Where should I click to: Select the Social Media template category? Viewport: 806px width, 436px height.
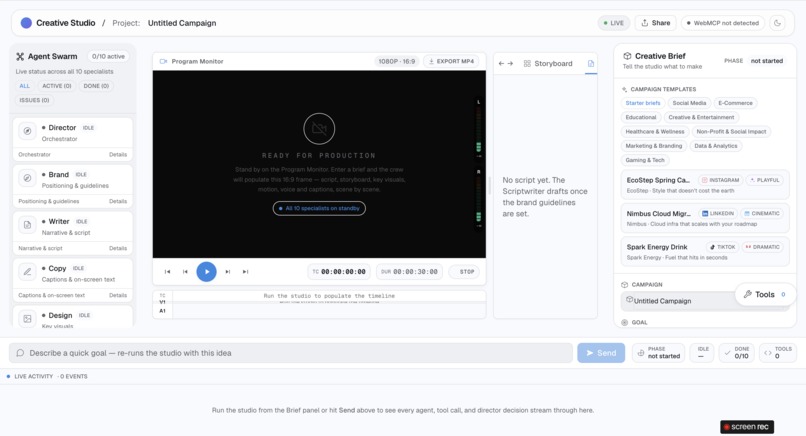689,103
